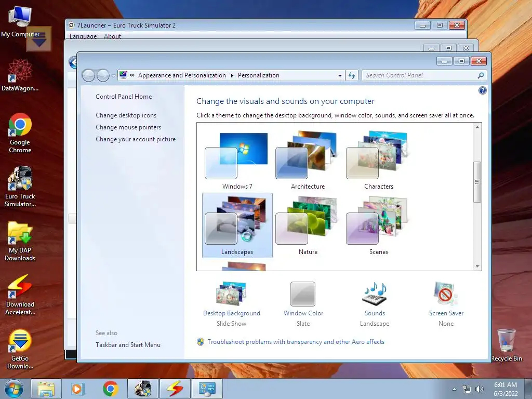Select the Scenes theme
Viewport: 532px width, 399px height.
(x=378, y=225)
